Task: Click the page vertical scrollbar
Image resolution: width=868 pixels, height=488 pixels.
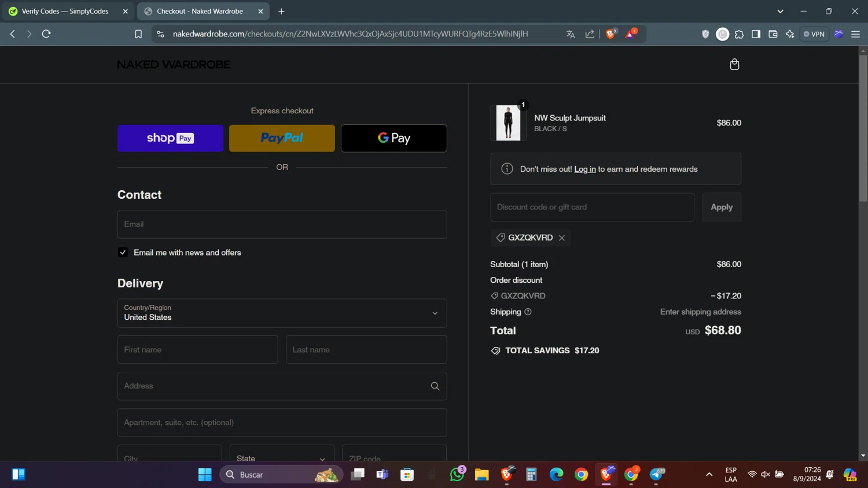Action: pos(863,128)
